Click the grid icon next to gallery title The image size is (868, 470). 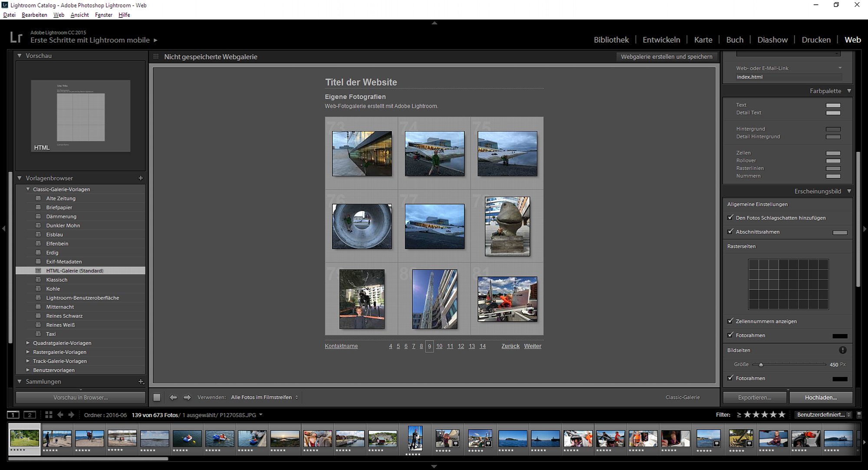click(x=156, y=56)
